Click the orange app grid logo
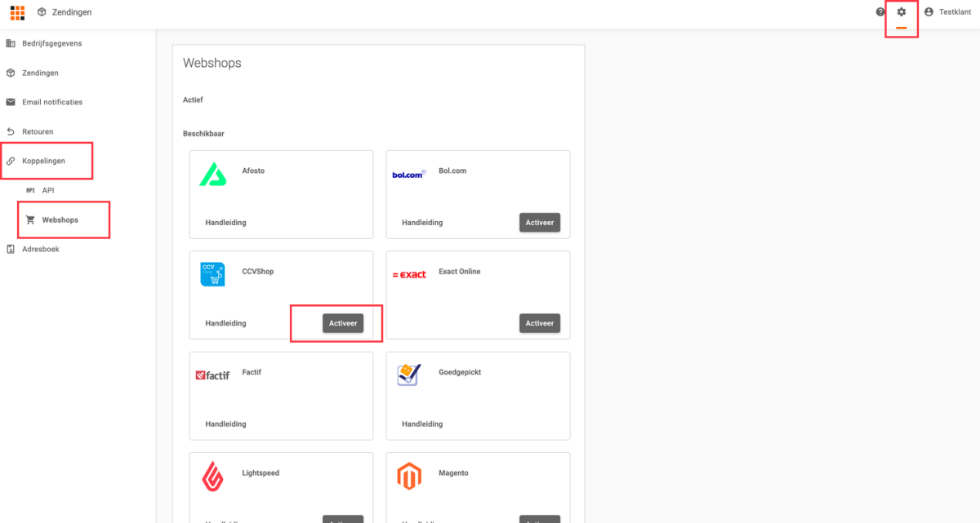The height and width of the screenshot is (523, 980). (x=17, y=12)
